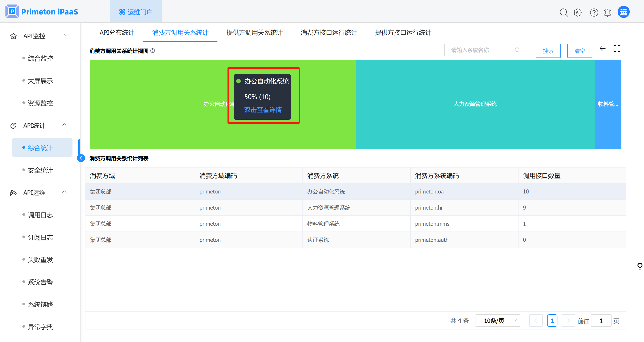Click the 搜索 button
The image size is (644, 342).
548,51
